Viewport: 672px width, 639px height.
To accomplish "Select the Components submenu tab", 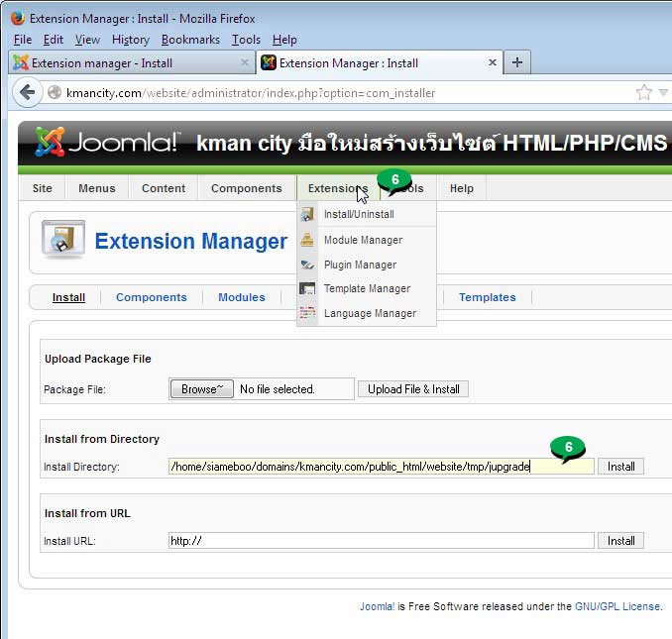I will pos(152,297).
